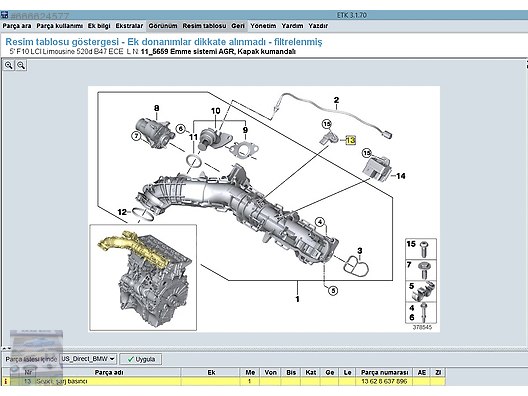Click circled callout 7 beside the actuator

coord(136,136)
